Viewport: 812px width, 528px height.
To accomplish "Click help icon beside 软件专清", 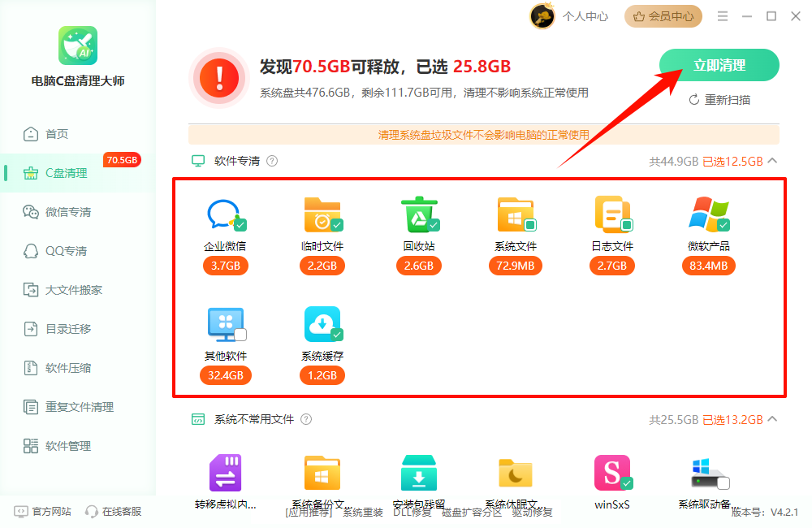I will pyautogui.click(x=272, y=161).
